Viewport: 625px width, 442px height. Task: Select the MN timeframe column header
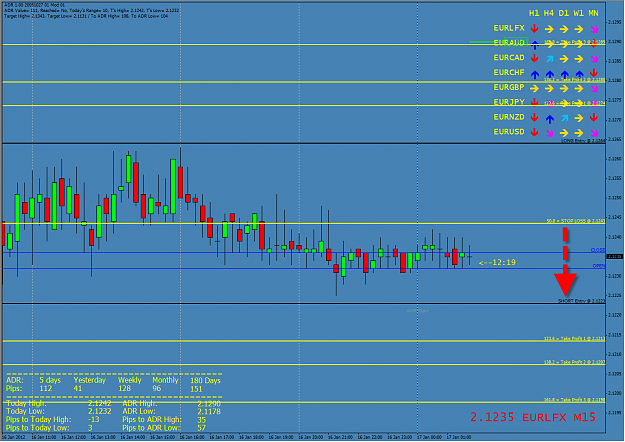click(x=594, y=13)
